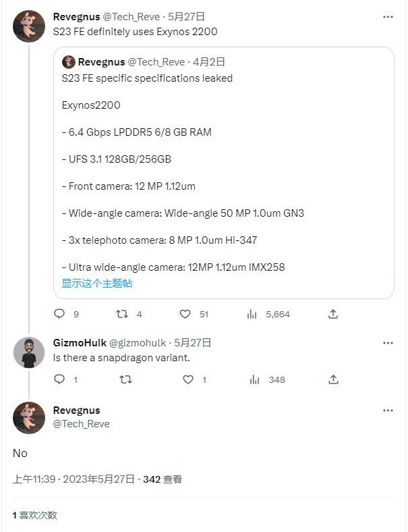
Task: View analytics showing 5,664 views
Action: click(252, 314)
